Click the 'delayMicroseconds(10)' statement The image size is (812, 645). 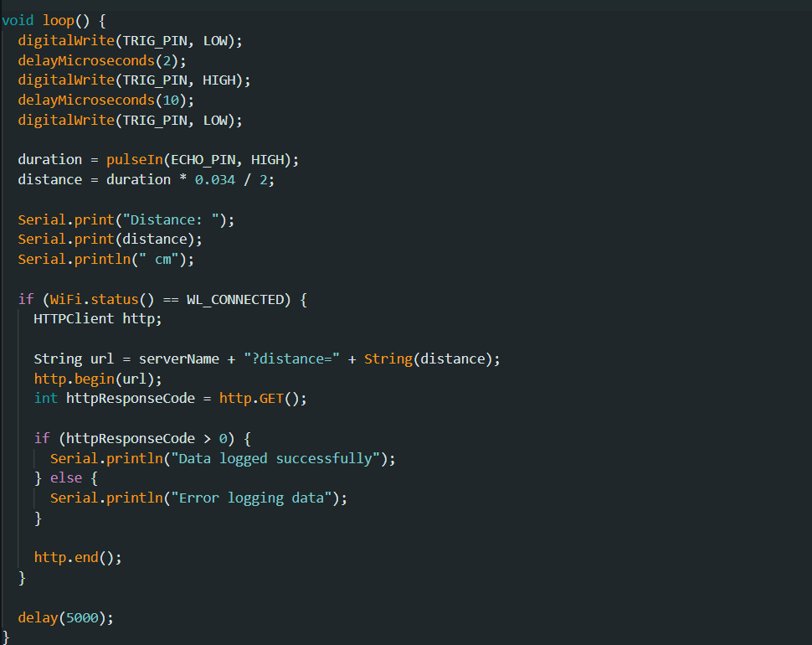tap(105, 100)
